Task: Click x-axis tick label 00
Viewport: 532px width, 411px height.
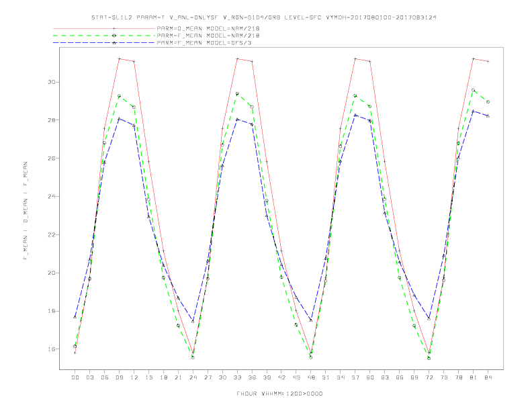Action: pos(75,377)
